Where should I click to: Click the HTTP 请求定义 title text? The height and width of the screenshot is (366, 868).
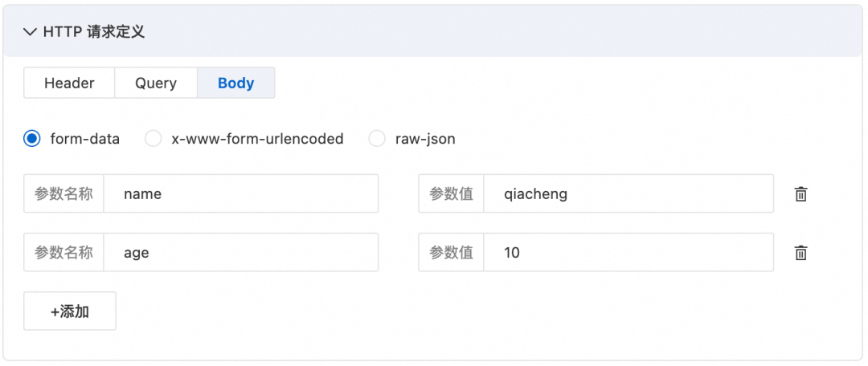pyautogui.click(x=94, y=32)
